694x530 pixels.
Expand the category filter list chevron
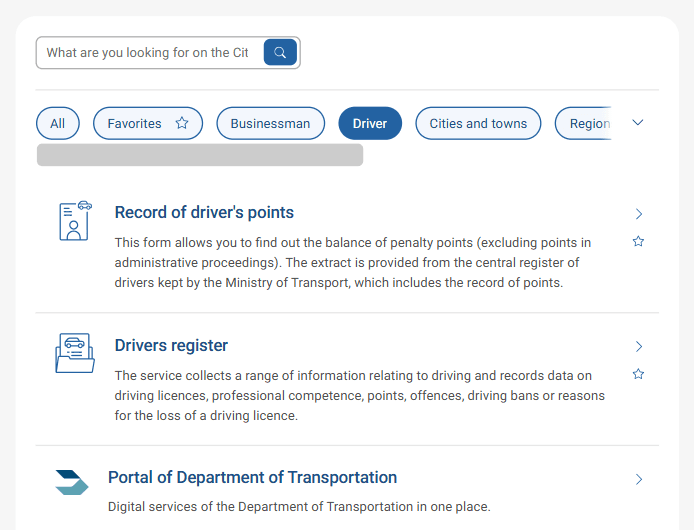pos(638,123)
